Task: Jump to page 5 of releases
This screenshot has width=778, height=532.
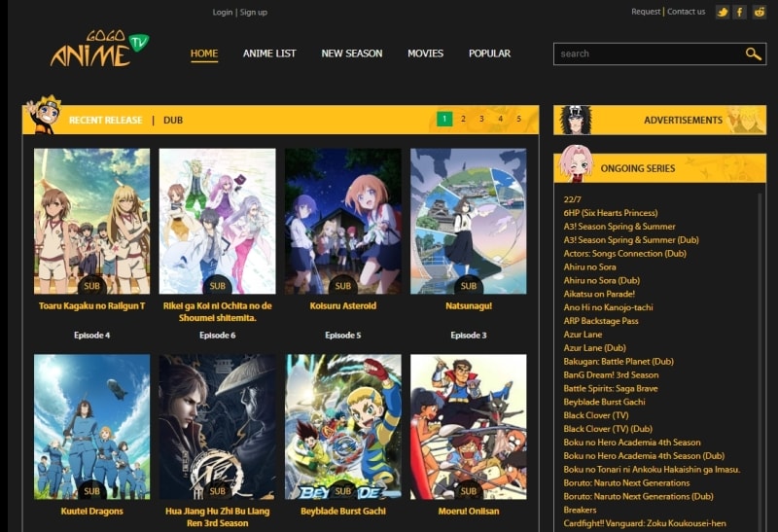Action: point(518,119)
